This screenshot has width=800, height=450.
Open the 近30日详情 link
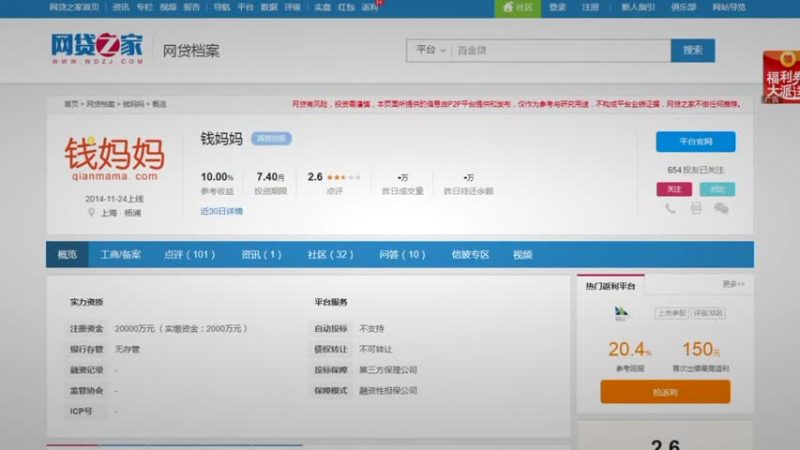222,211
